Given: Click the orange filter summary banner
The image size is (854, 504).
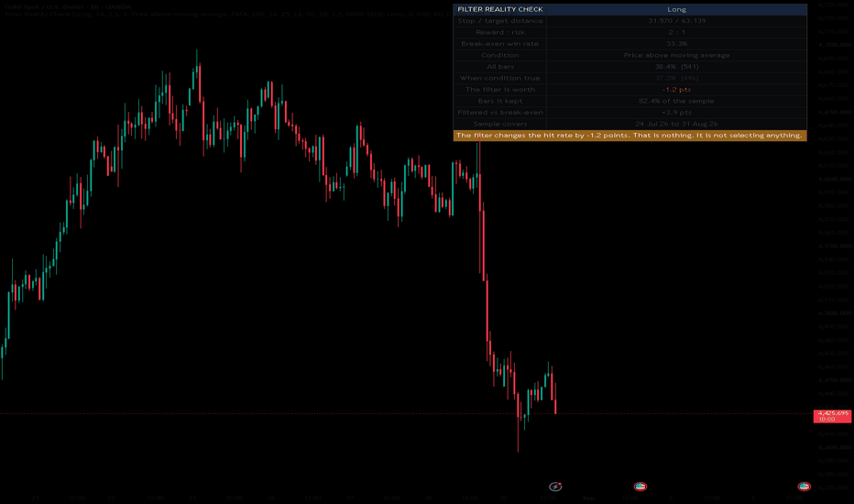Looking at the screenshot, I should 630,135.
